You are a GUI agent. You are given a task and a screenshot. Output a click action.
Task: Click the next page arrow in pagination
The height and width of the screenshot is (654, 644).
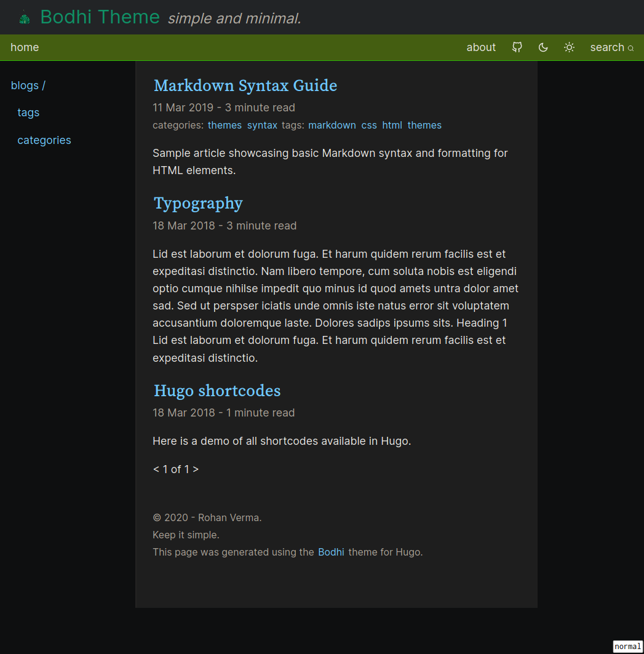[x=196, y=469]
